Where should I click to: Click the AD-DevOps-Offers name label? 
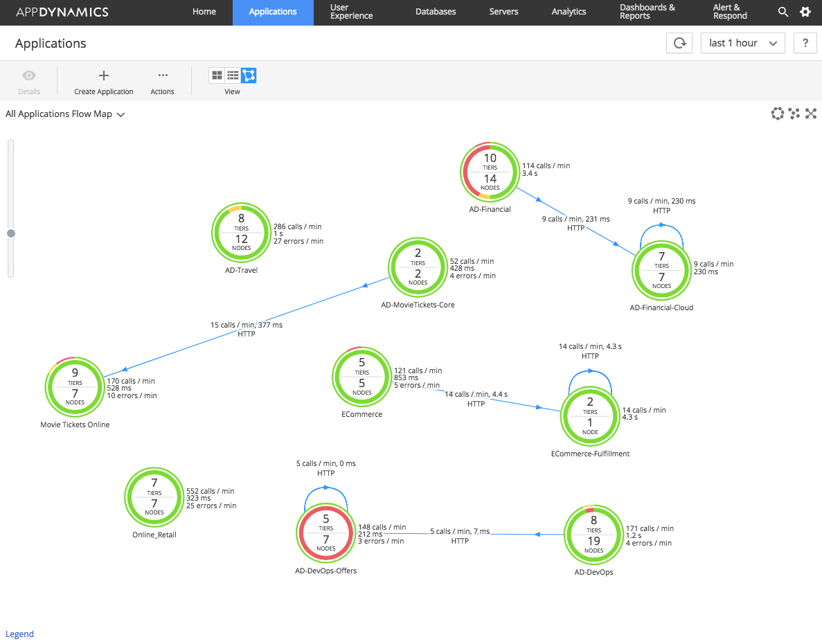click(326, 571)
